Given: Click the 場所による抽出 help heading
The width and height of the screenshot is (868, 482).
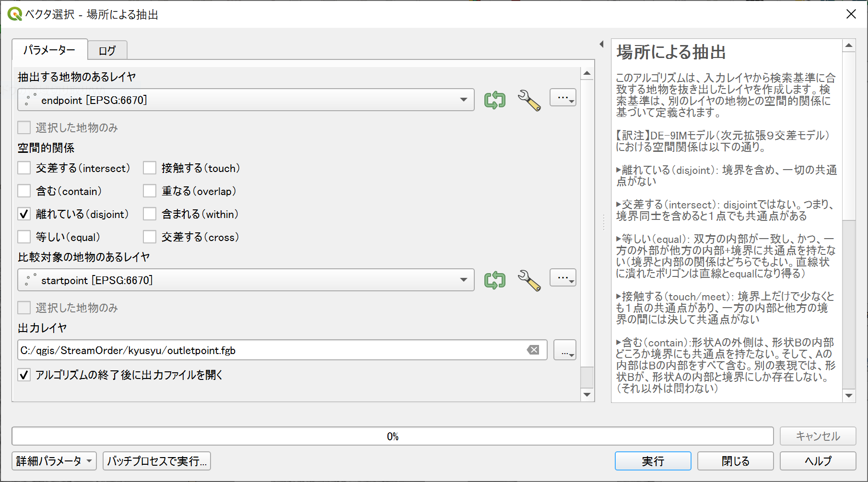Looking at the screenshot, I should [x=671, y=52].
